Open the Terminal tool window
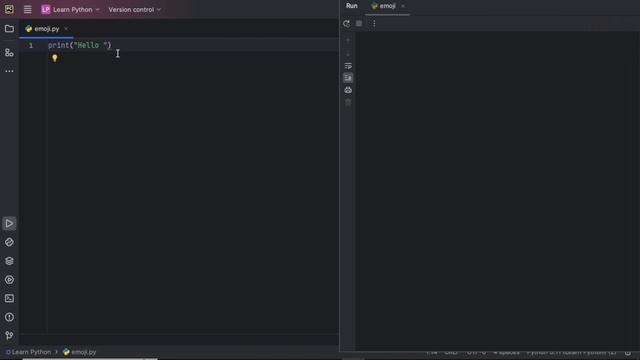Viewport: 640px width, 360px height. [9, 298]
